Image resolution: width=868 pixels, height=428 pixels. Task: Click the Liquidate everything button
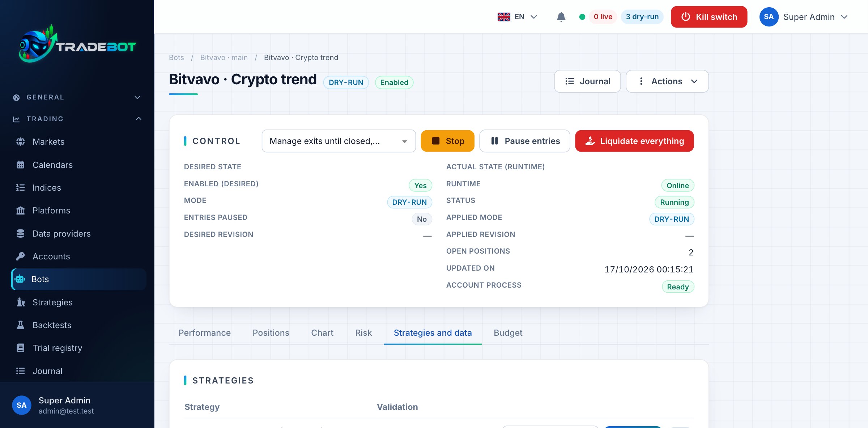point(634,141)
